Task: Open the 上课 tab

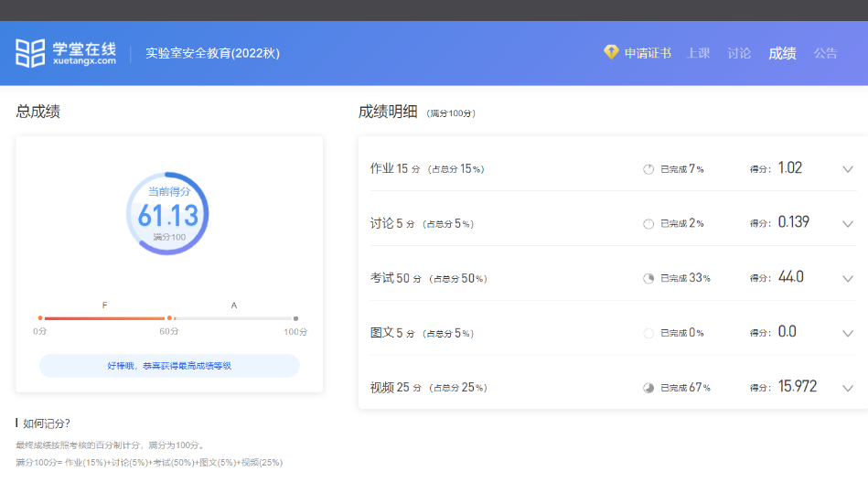Action: [699, 53]
